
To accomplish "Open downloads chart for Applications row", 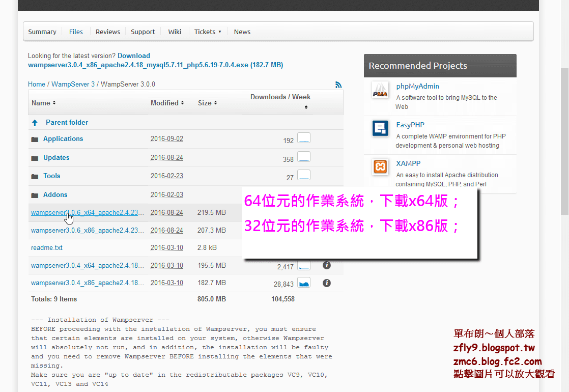I will click(304, 138).
